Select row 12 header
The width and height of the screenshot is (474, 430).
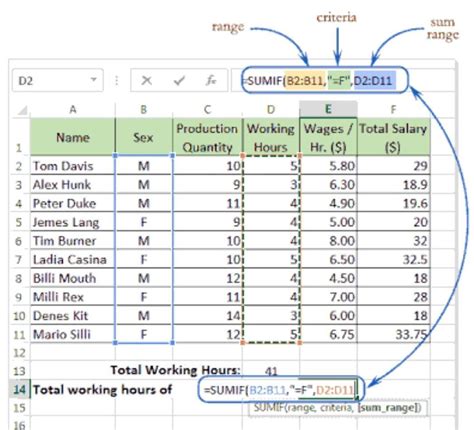click(x=20, y=353)
